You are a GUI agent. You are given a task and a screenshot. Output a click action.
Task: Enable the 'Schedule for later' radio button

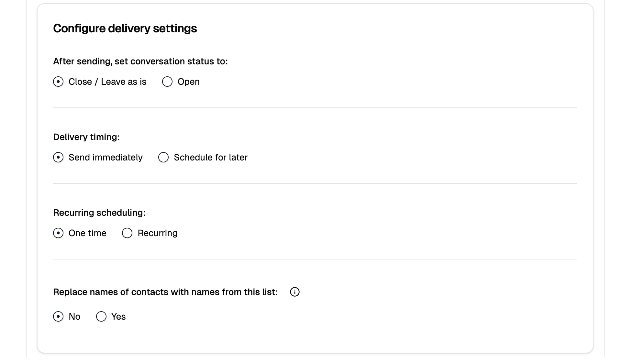pyautogui.click(x=163, y=157)
